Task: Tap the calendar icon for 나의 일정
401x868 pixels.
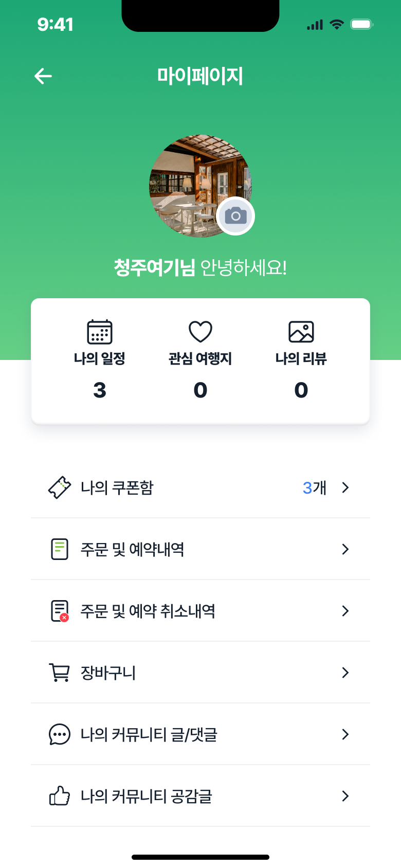Action: point(100,332)
